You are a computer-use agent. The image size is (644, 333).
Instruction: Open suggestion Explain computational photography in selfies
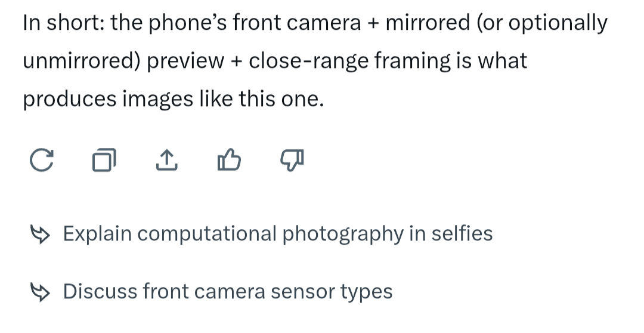click(278, 234)
